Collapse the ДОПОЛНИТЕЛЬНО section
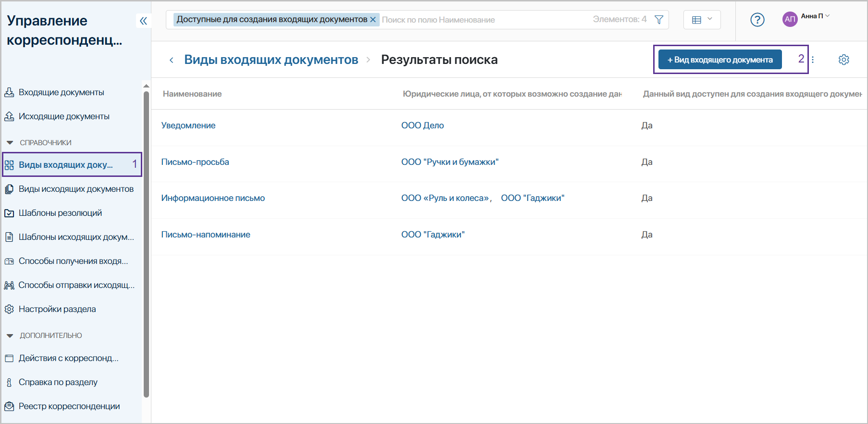868x424 pixels. [x=10, y=336]
